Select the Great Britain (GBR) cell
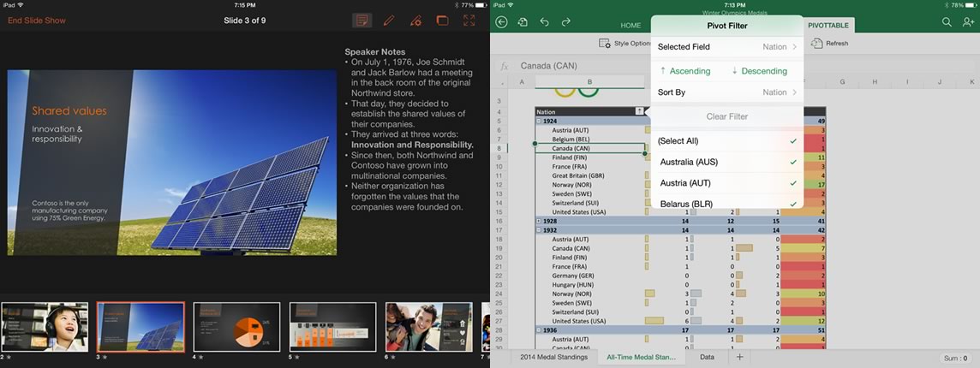 [589, 175]
